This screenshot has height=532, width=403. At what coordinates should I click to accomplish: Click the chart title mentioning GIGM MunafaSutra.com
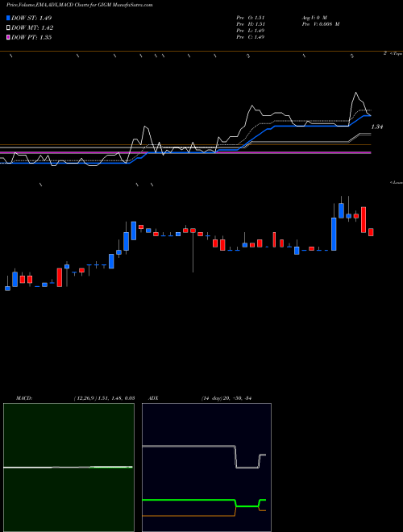[79, 5]
